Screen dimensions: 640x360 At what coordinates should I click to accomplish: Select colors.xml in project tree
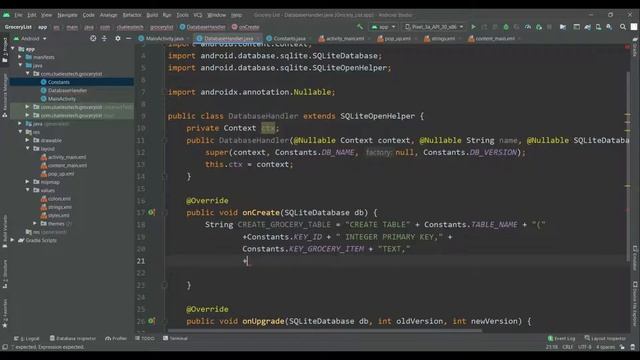click(59, 199)
